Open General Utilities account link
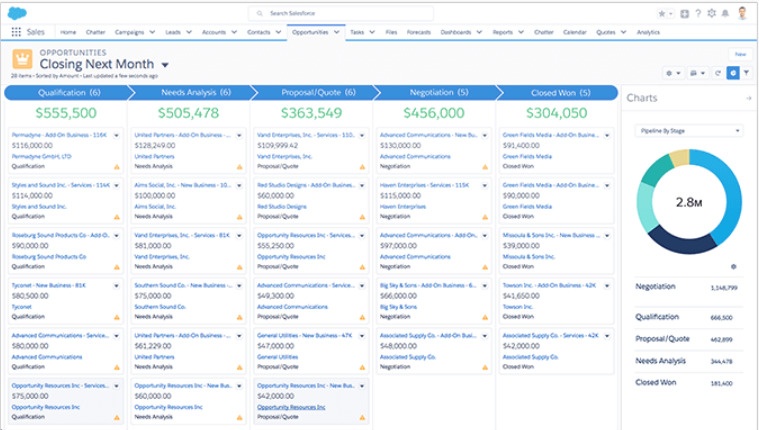Viewport: 759px width, 430px height. pyautogui.click(x=277, y=357)
